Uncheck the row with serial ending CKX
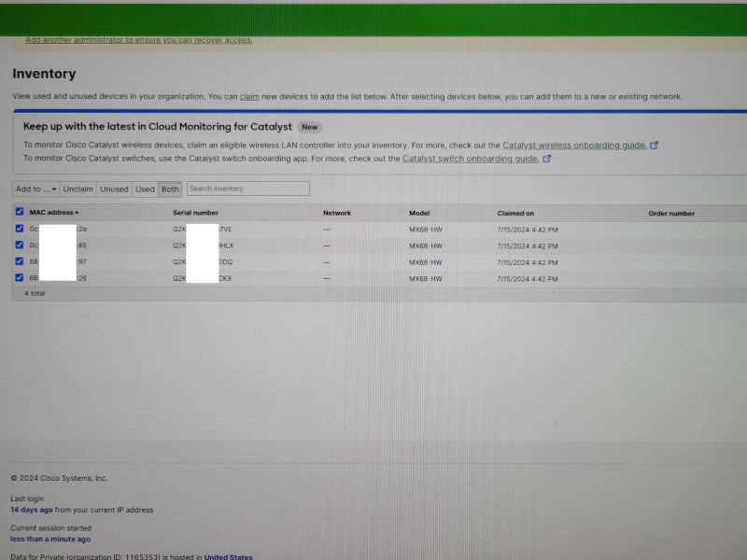 click(x=20, y=277)
